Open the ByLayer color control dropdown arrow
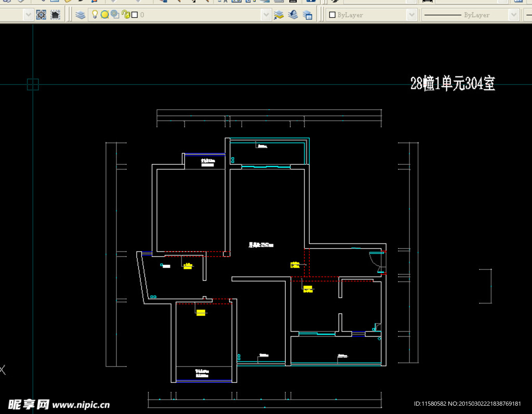Viewport: 532px width, 414px height. (411, 15)
